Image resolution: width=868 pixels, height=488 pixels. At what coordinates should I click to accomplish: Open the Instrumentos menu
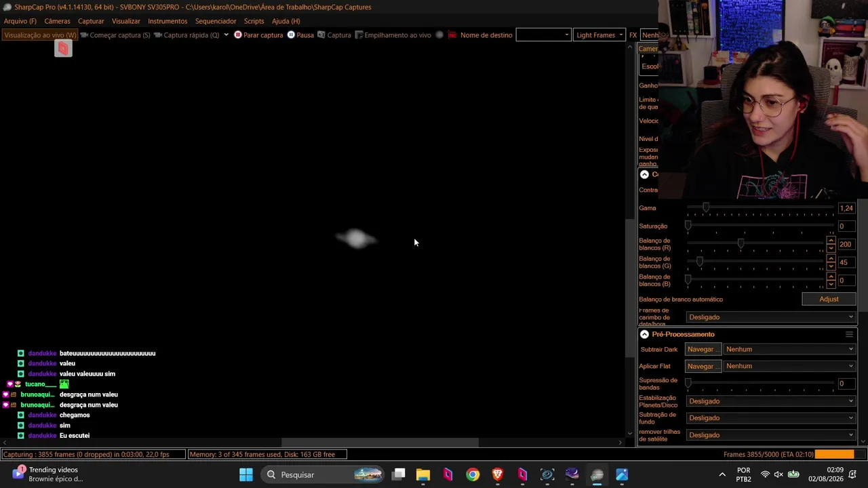click(x=167, y=21)
